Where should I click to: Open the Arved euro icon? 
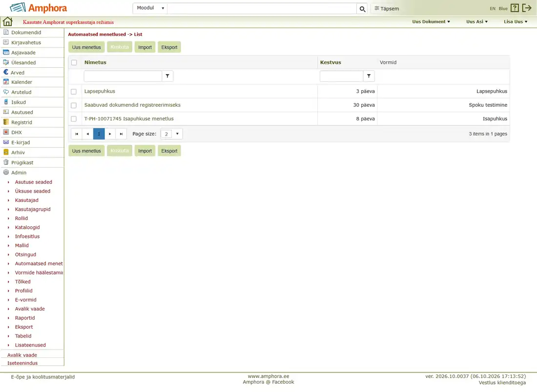pyautogui.click(x=6, y=72)
